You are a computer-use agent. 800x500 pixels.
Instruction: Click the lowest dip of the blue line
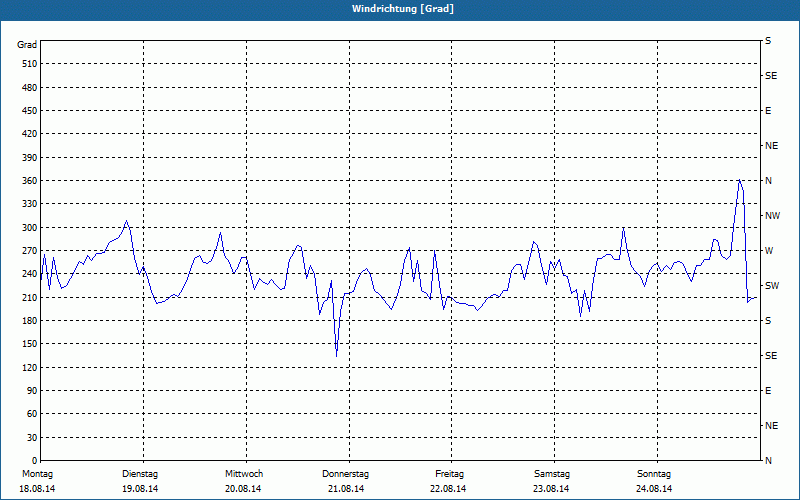(336, 356)
